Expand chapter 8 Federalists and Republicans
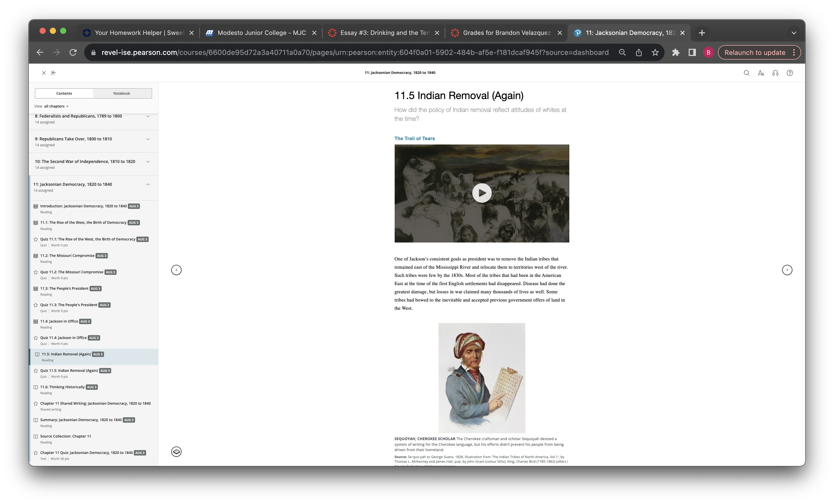The image size is (834, 504). pos(148,116)
